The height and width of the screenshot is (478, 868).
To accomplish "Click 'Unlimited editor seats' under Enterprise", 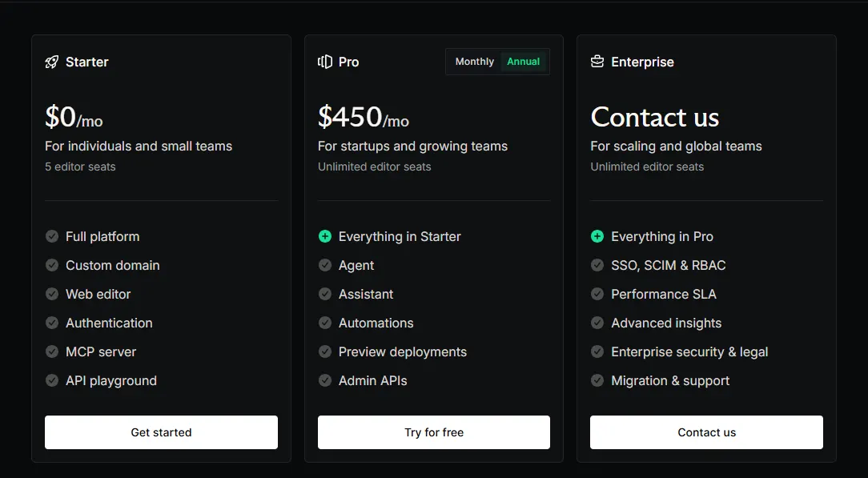I will point(647,167).
